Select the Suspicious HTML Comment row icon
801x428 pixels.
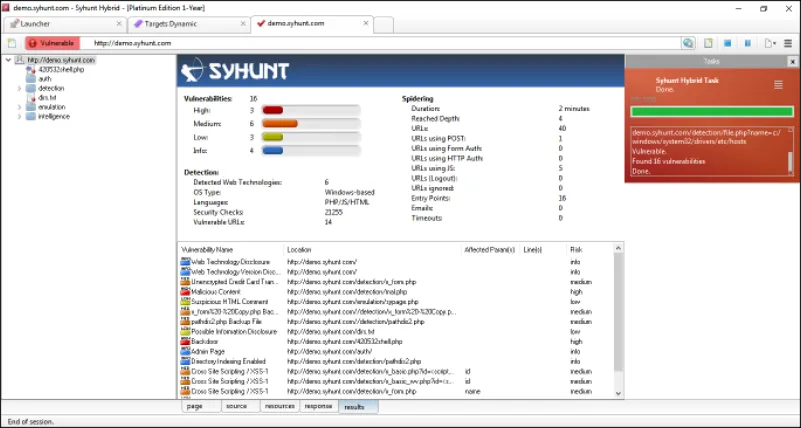[185, 302]
